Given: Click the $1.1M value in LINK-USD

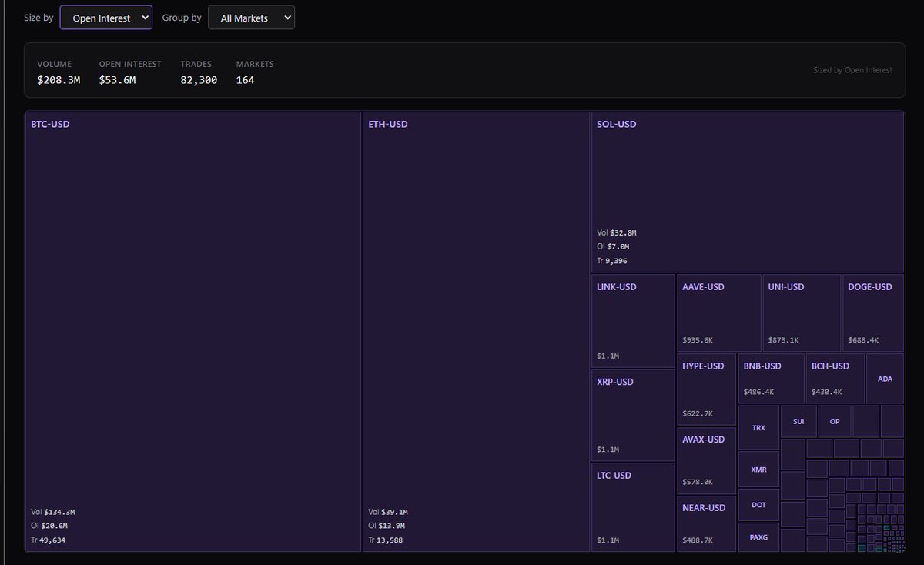Looking at the screenshot, I should [608, 356].
